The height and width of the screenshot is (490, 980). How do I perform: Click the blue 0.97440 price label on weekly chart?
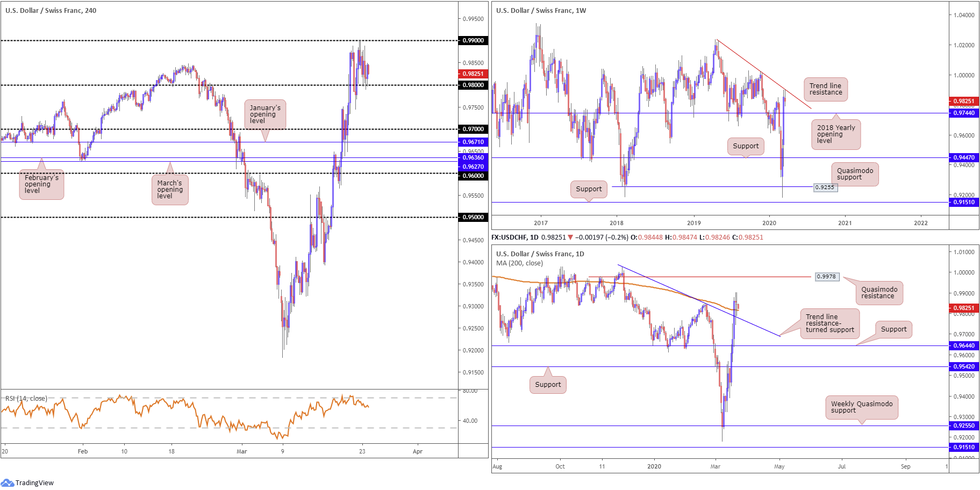pos(963,113)
